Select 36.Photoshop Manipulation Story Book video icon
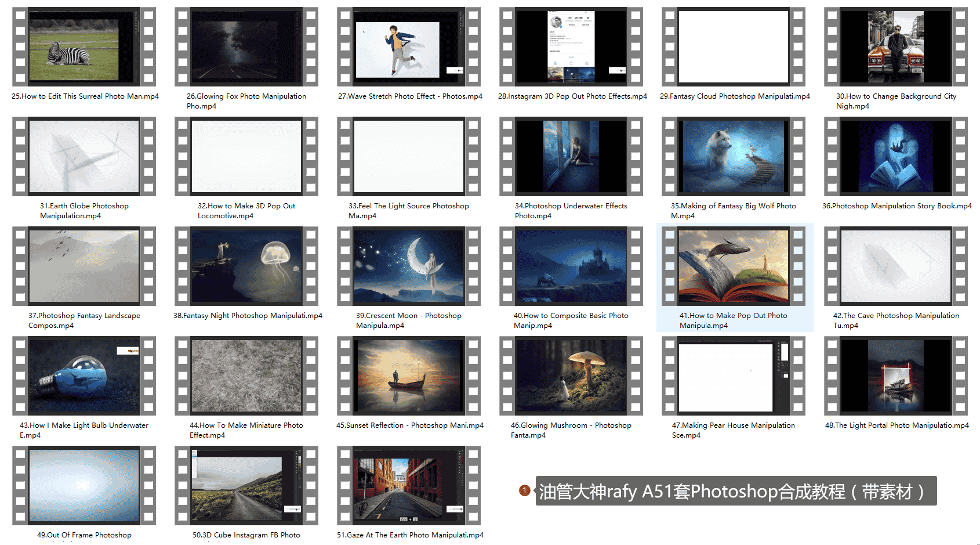980x545 pixels. click(896, 156)
